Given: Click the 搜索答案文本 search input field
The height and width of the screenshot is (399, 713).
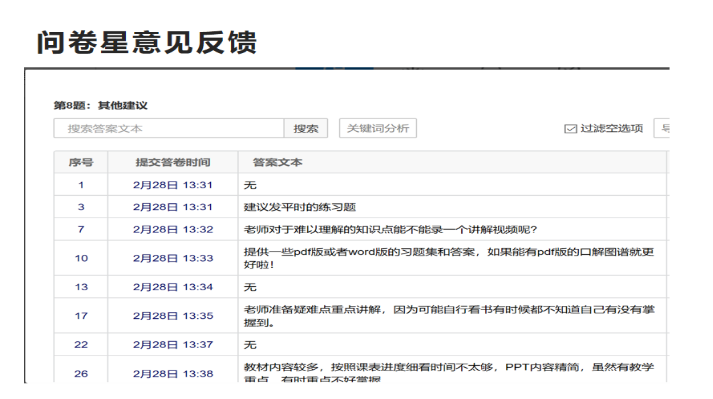Looking at the screenshot, I should (x=169, y=128).
